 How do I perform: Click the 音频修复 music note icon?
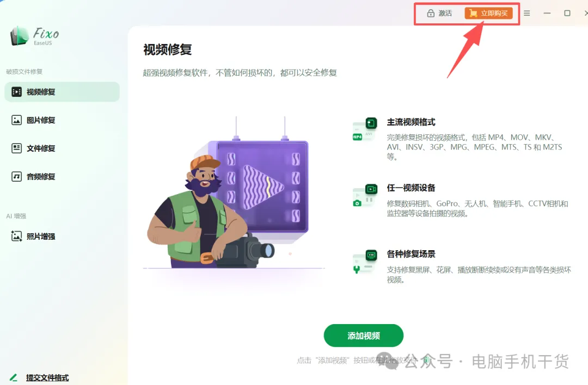click(x=16, y=176)
